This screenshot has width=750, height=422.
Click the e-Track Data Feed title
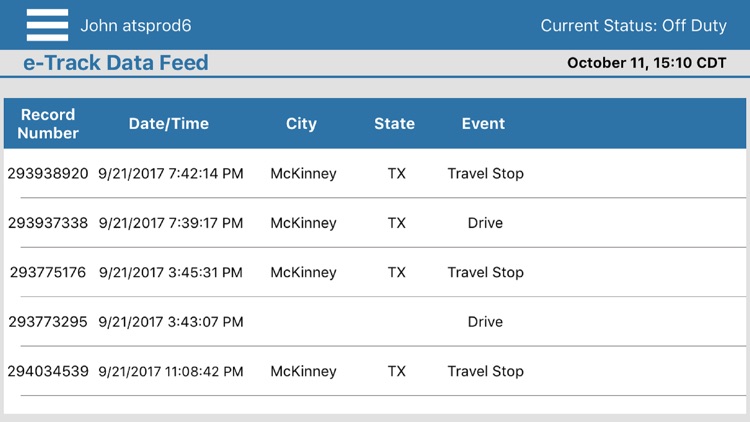point(116,63)
